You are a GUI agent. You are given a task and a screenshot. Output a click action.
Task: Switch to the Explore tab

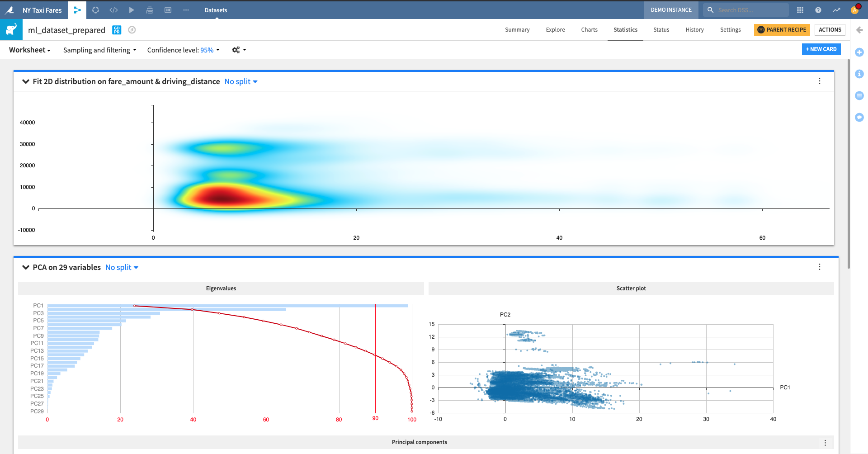pos(555,30)
